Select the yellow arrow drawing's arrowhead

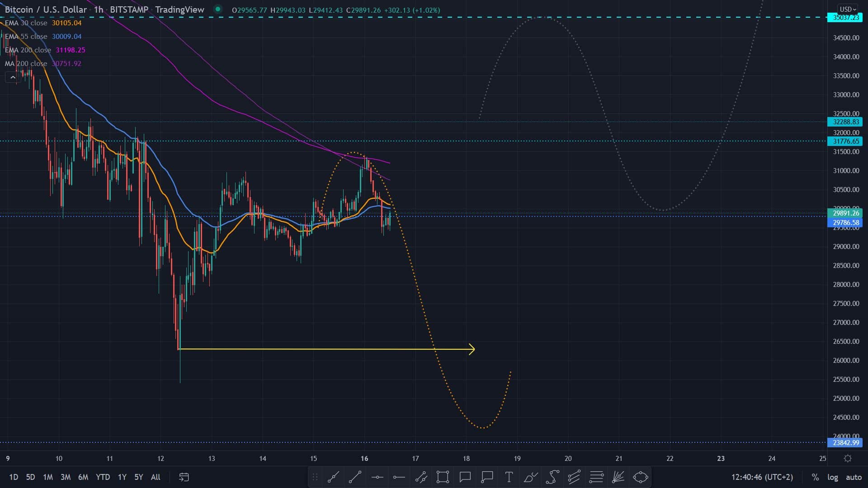pyautogui.click(x=472, y=349)
